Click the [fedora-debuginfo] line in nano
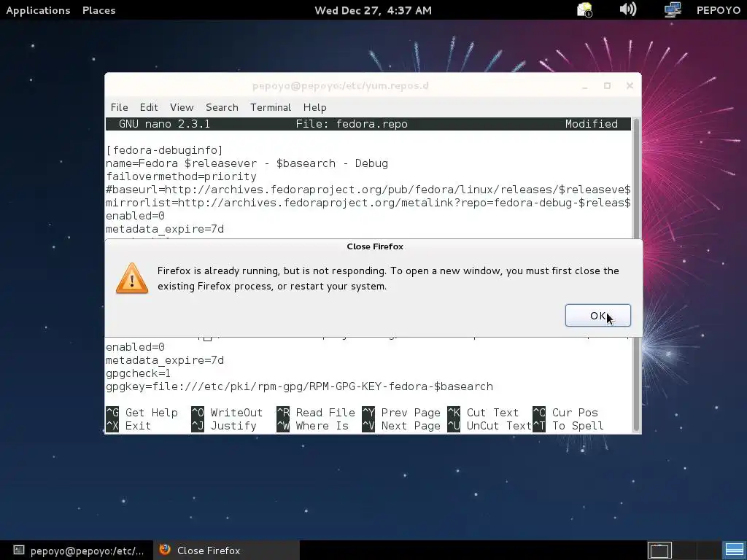The image size is (747, 560). tap(164, 150)
